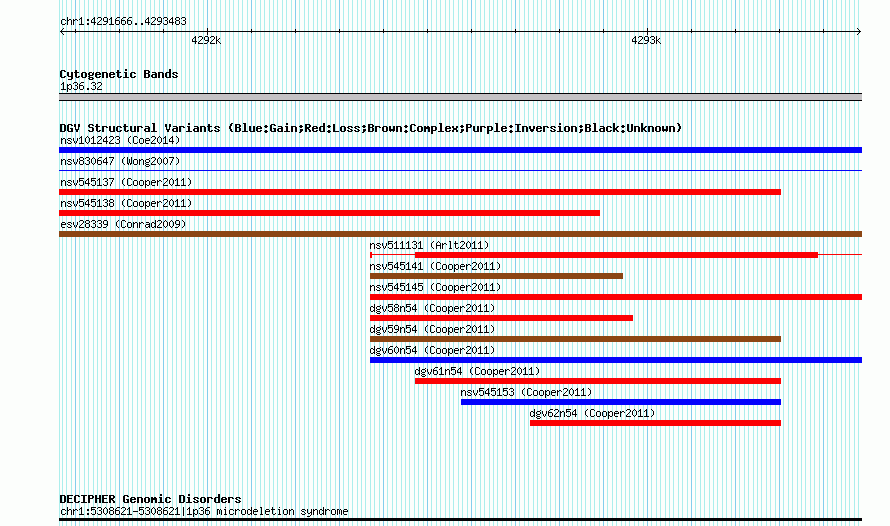Click the 4292k ruler position label
Viewport: 890px width, 526px height.
click(x=206, y=40)
